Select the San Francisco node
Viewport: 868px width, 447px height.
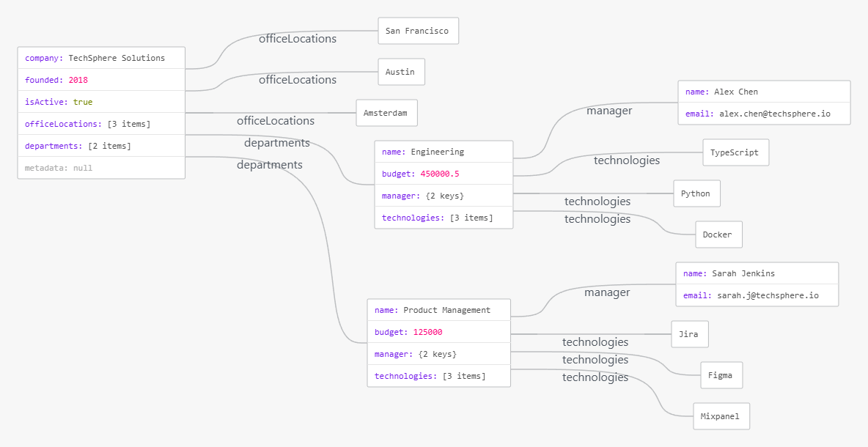coord(418,31)
